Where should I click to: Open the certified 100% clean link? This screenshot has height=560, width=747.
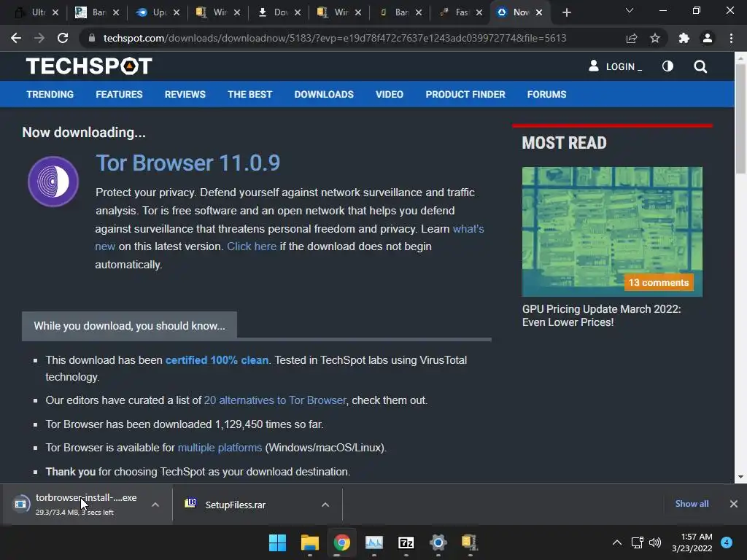217,360
